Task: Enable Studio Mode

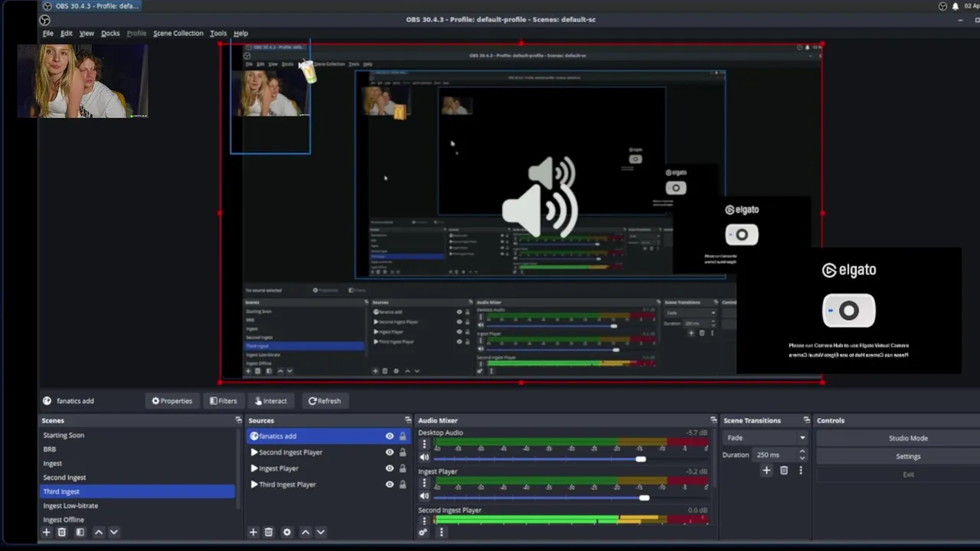Action: click(908, 439)
